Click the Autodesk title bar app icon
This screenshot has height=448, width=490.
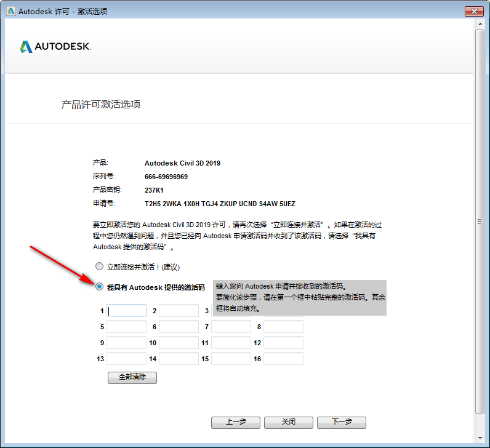(x=11, y=11)
